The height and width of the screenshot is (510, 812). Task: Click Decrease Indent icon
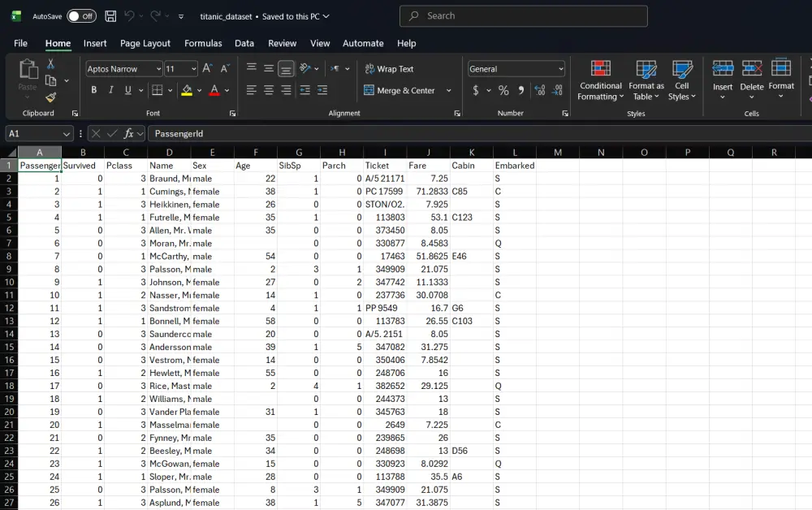[305, 90]
